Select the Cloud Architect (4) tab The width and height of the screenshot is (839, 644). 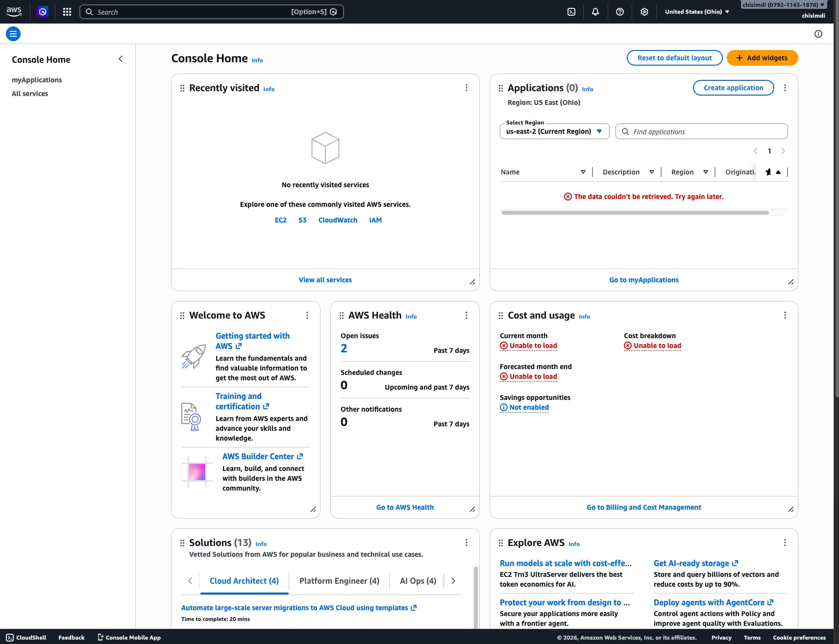pos(244,581)
